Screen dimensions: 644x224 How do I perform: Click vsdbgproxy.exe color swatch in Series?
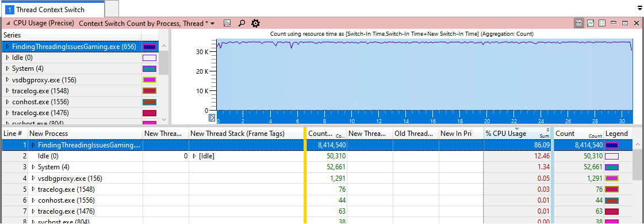click(149, 80)
